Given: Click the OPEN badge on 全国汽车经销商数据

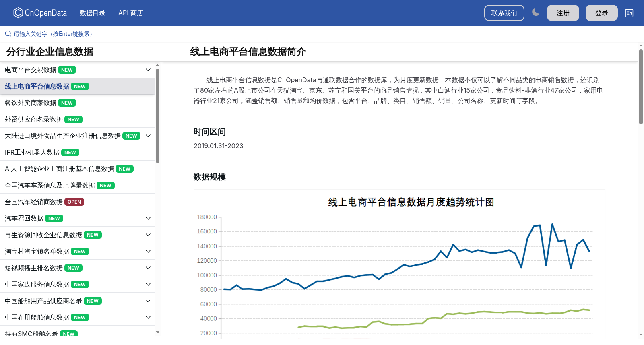Looking at the screenshot, I should [74, 202].
